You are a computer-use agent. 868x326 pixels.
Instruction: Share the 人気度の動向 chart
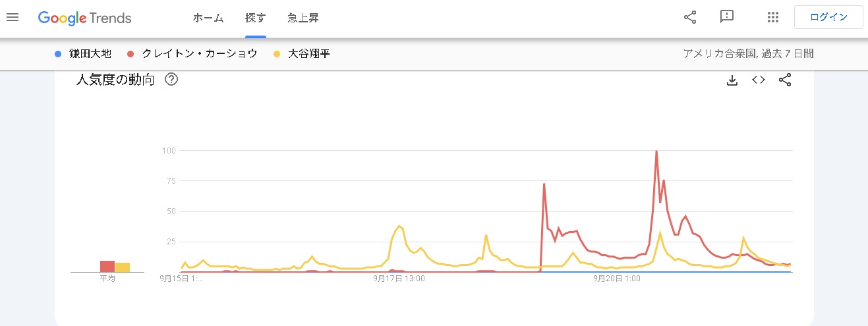[785, 80]
